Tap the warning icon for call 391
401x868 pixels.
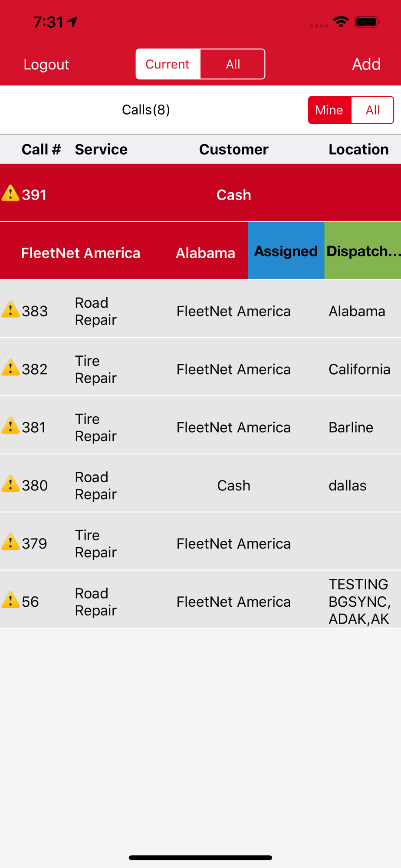tap(10, 194)
